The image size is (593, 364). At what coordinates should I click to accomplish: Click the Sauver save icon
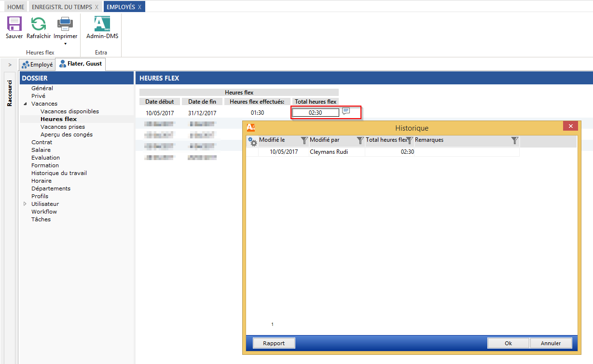(14, 24)
